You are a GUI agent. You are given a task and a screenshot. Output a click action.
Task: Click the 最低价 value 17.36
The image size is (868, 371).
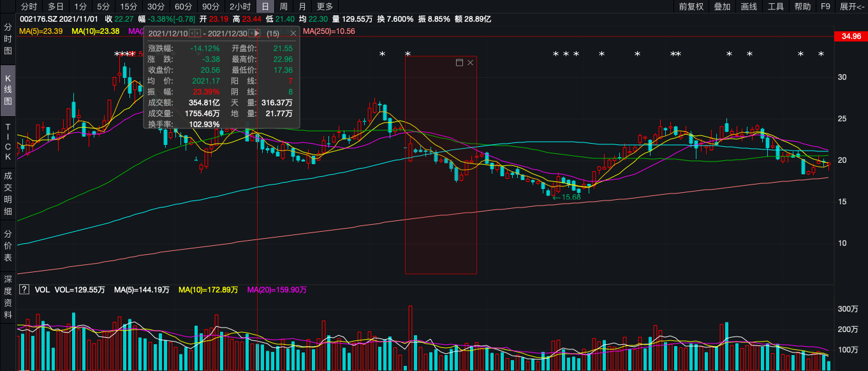[x=283, y=70]
